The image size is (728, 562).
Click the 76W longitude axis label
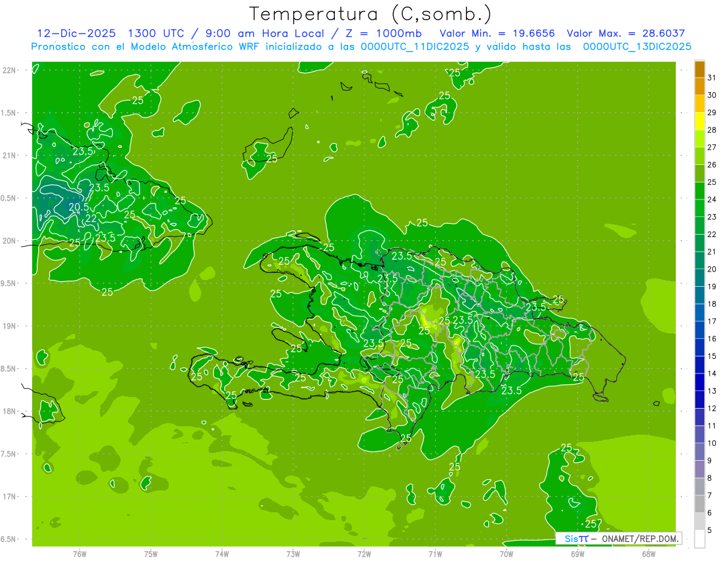(x=79, y=554)
